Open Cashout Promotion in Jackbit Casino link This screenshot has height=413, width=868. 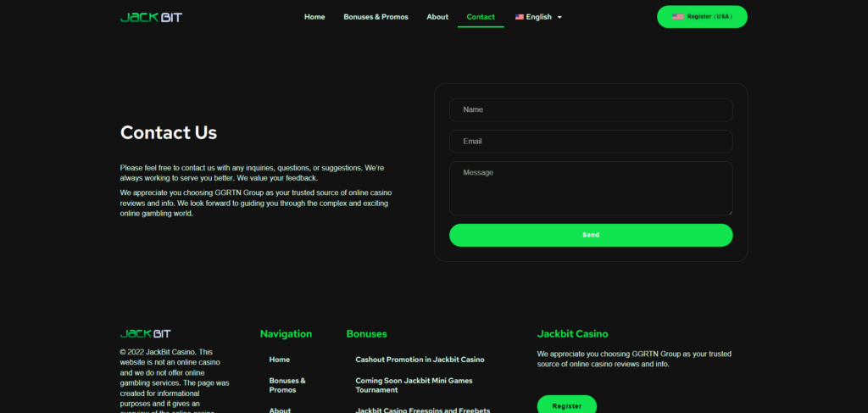tap(420, 360)
